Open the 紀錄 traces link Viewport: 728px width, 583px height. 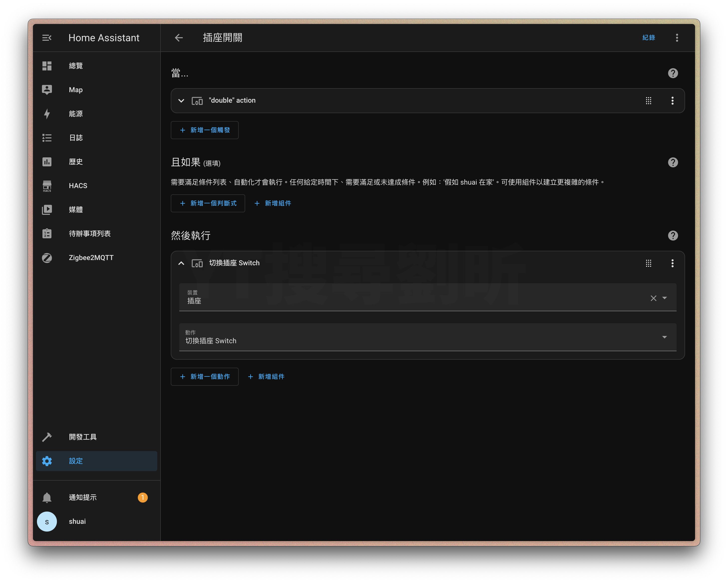649,37
